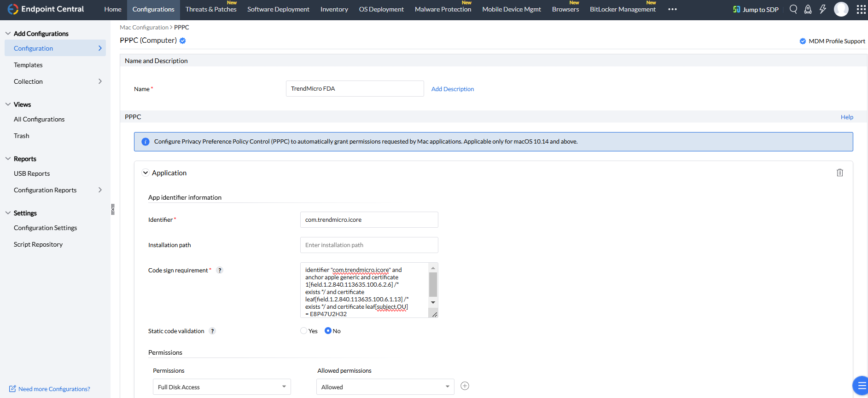The image size is (868, 398).
Task: Go to Mac Configuration breadcrumb
Action: click(144, 27)
